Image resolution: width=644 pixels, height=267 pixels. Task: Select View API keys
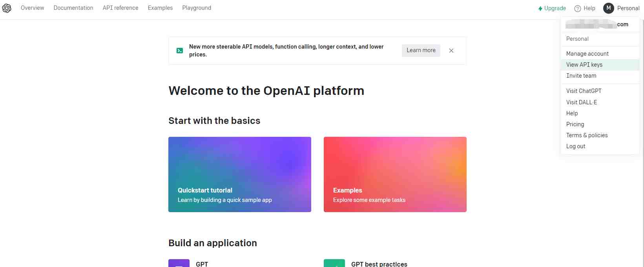point(600,65)
